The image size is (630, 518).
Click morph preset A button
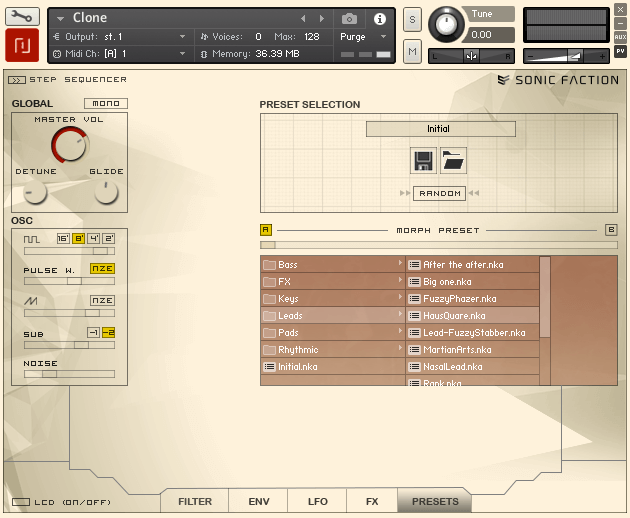(266, 230)
